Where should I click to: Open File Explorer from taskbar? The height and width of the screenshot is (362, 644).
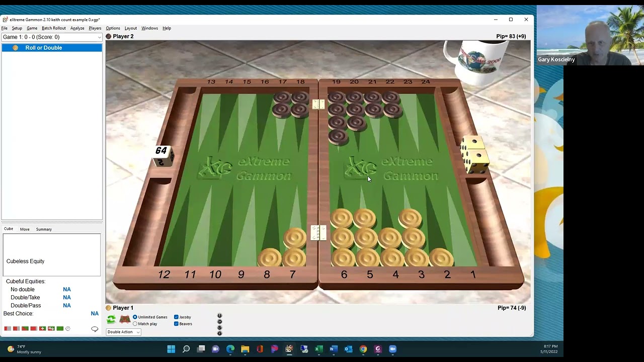coord(245,349)
